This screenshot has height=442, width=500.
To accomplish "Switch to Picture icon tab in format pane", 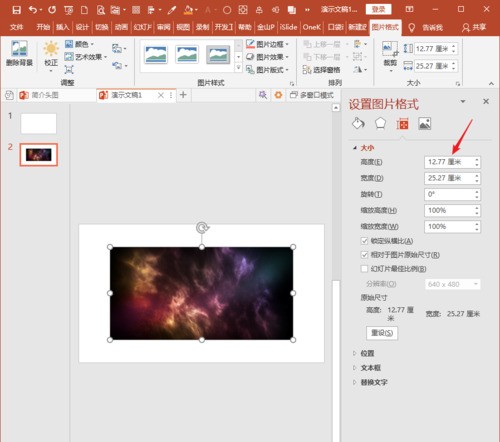I will pos(425,124).
